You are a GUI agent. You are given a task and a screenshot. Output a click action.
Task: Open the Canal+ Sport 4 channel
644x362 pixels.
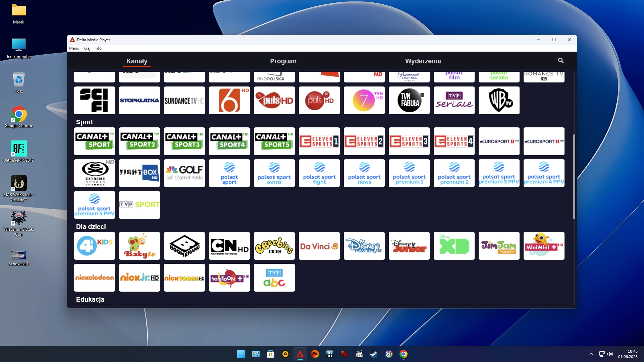coord(229,141)
